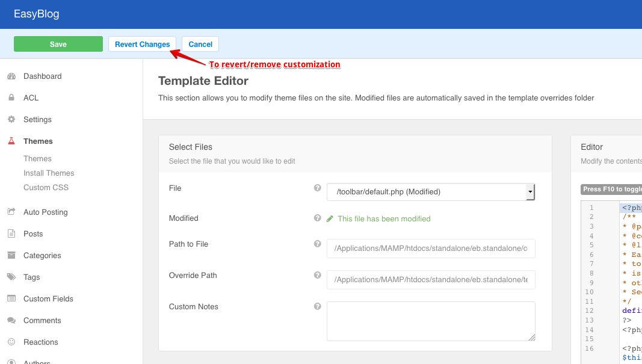The width and height of the screenshot is (642, 364).
Task: Click the "Editor" panel heading
Action: (591, 147)
